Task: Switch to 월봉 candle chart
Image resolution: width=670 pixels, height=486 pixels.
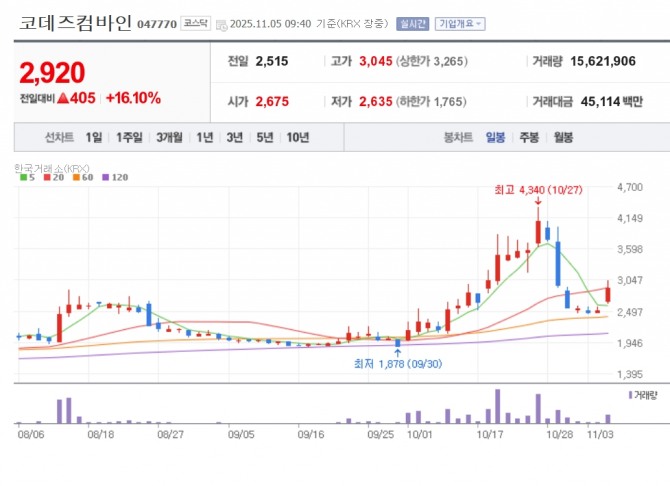Action: [x=563, y=137]
